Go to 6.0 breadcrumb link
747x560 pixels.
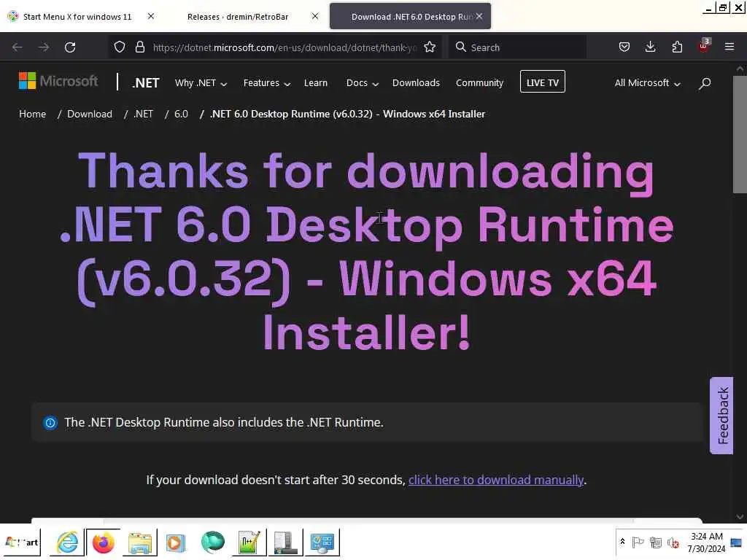pos(181,114)
